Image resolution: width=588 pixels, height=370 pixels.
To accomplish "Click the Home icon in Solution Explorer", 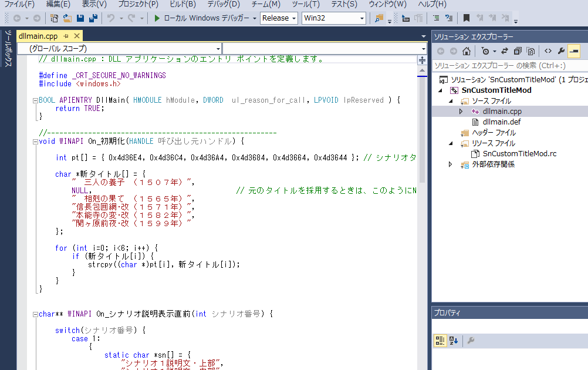I will click(x=466, y=51).
